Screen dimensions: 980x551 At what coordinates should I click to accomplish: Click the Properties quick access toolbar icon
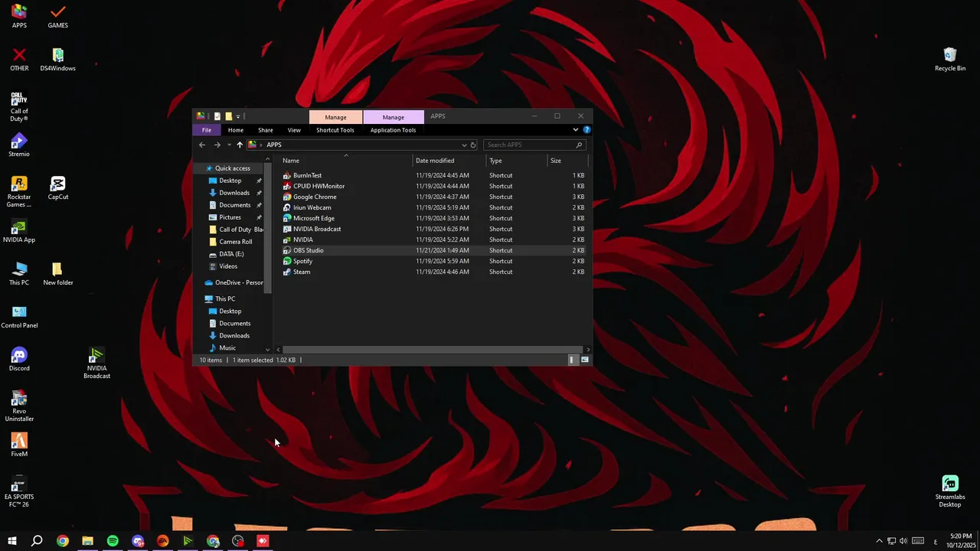(217, 116)
